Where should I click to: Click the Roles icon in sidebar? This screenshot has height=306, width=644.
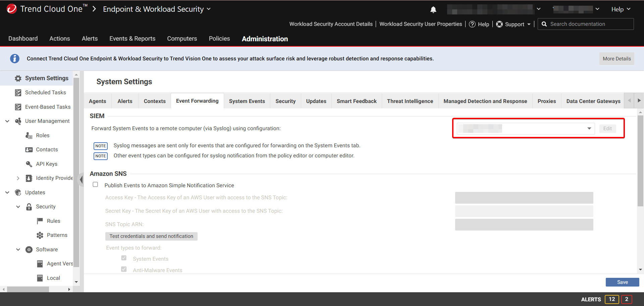pyautogui.click(x=29, y=136)
